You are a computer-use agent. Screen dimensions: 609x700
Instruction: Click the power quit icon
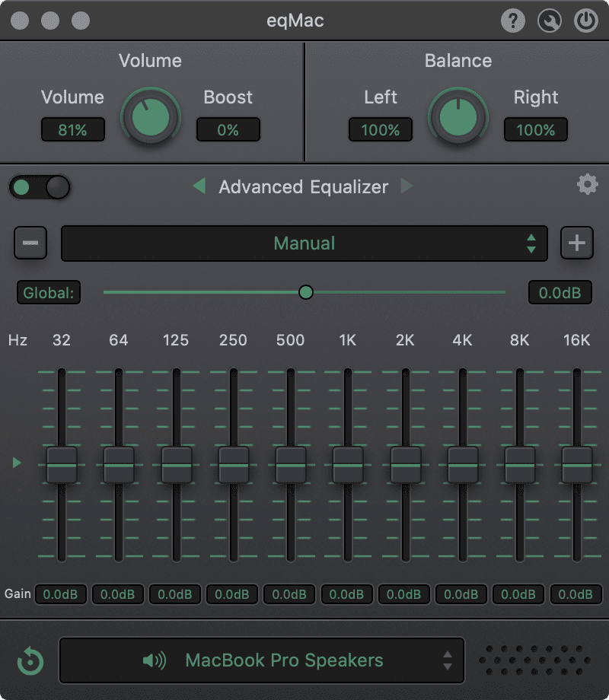(585, 21)
